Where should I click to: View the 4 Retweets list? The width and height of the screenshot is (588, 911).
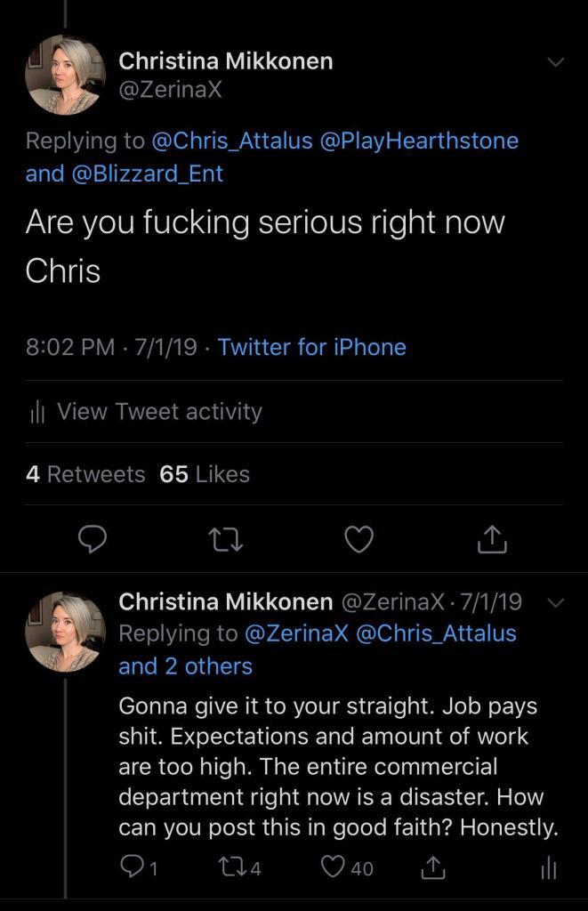click(85, 474)
